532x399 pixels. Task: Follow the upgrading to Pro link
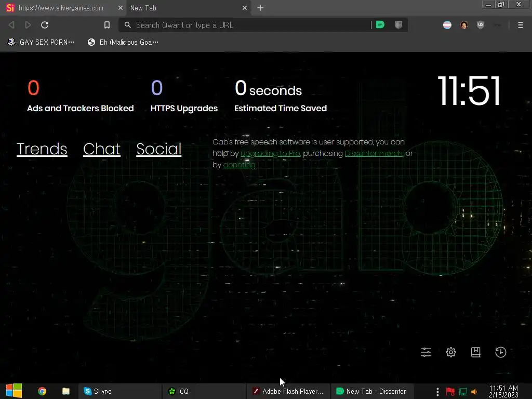tap(270, 153)
